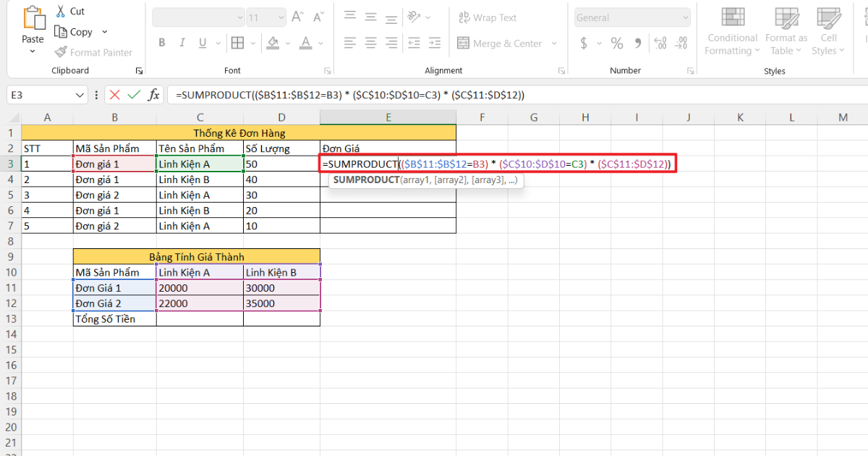Image resolution: width=868 pixels, height=456 pixels.
Task: Click Decrease Decimal icon
Action: pyautogui.click(x=681, y=43)
